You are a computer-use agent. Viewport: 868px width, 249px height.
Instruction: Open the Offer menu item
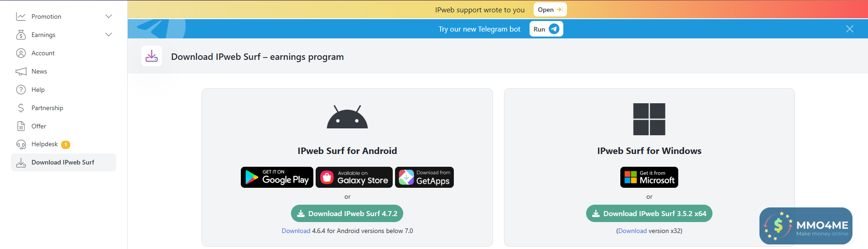(39, 126)
